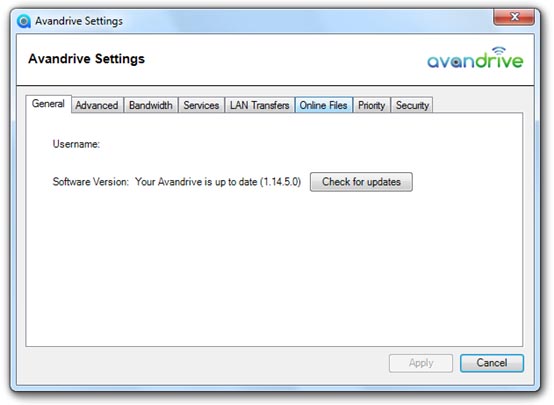Click the Avandrive Settings title bar text

(x=79, y=21)
